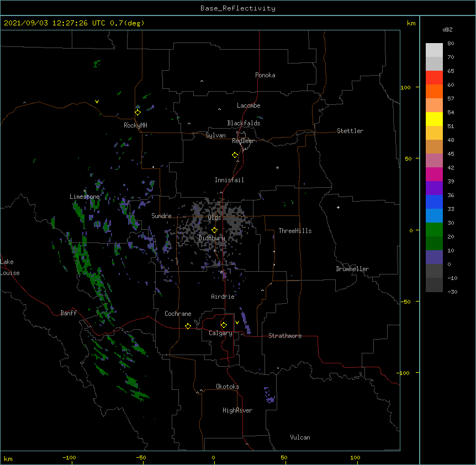The image size is (476, 465).
Task: Select the light blue 30-33 dBZ swatch
Action: coord(434,215)
